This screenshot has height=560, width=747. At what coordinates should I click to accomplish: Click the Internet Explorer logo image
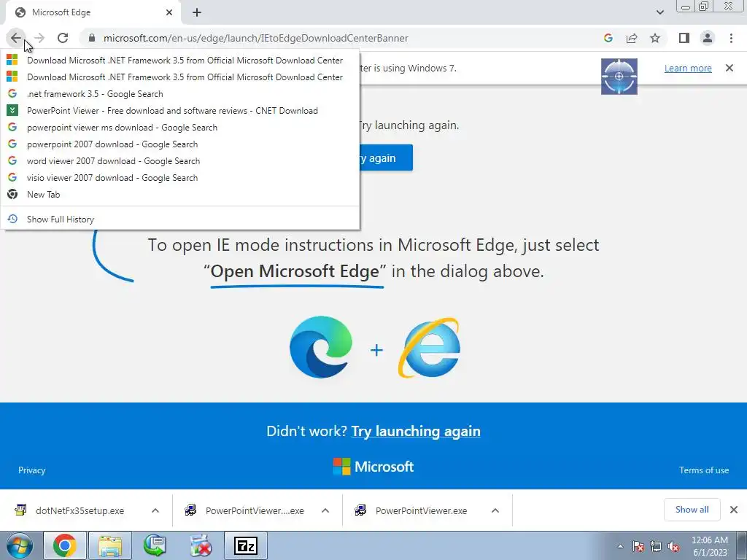point(429,347)
